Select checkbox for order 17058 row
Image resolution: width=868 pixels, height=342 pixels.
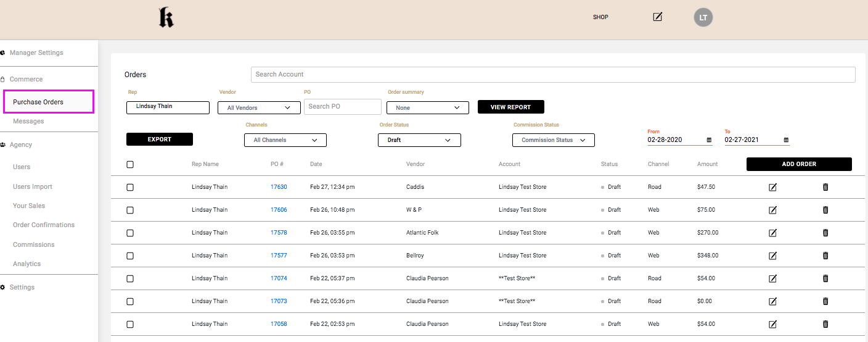coord(130,325)
